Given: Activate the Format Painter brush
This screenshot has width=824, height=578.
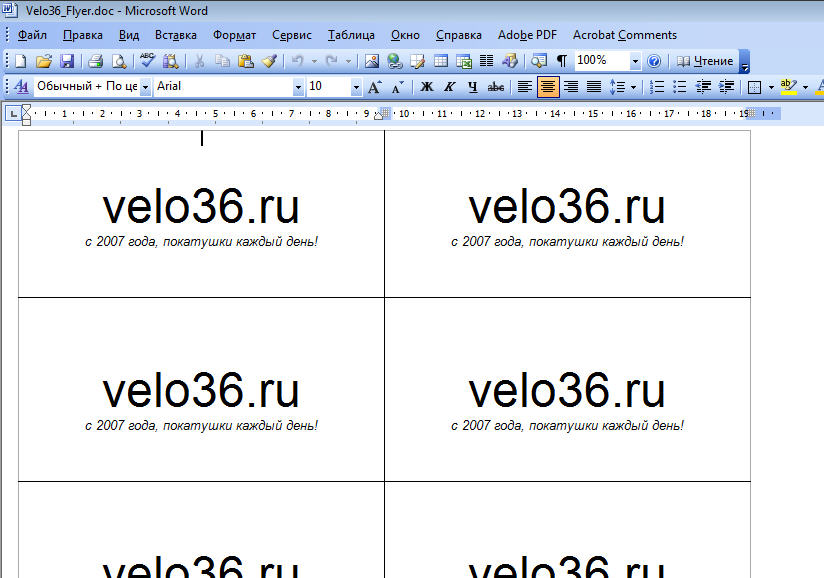Looking at the screenshot, I should click(270, 61).
